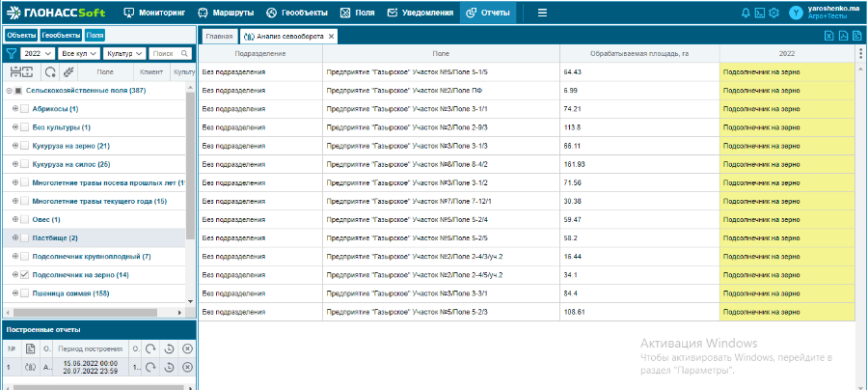Uncheck Подсолнечник на зерно (14) checkbox
This screenshot has height=390, width=868.
click(x=24, y=275)
